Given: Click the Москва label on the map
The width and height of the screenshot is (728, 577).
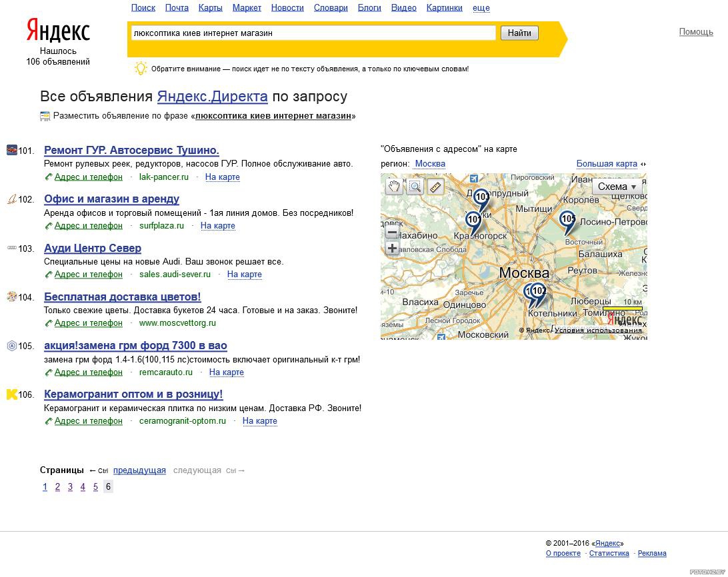Looking at the screenshot, I should point(524,273).
